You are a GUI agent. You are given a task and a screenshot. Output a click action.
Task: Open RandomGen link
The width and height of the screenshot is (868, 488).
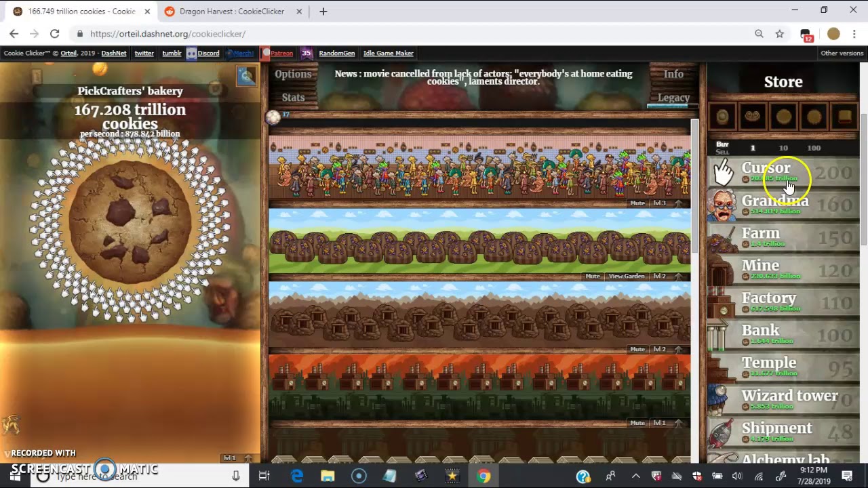[x=336, y=53]
